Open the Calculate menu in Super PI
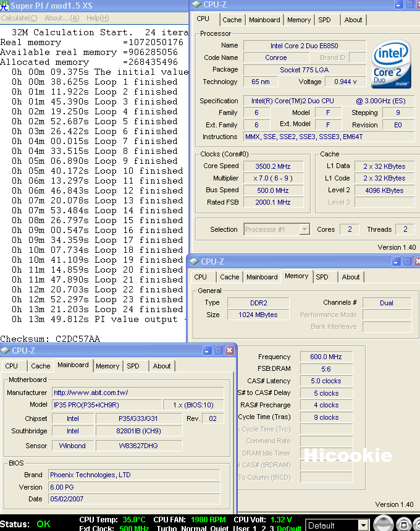This screenshot has height=531, width=420. pyautogui.click(x=19, y=18)
